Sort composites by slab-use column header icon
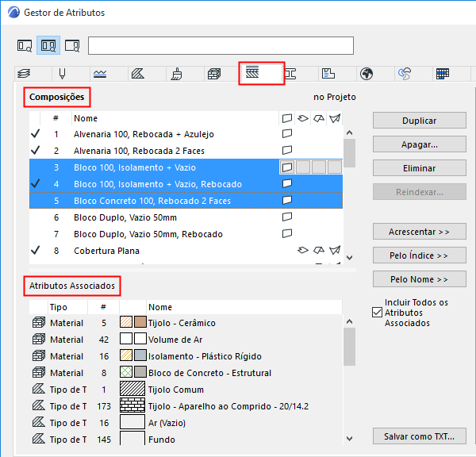 (303, 118)
